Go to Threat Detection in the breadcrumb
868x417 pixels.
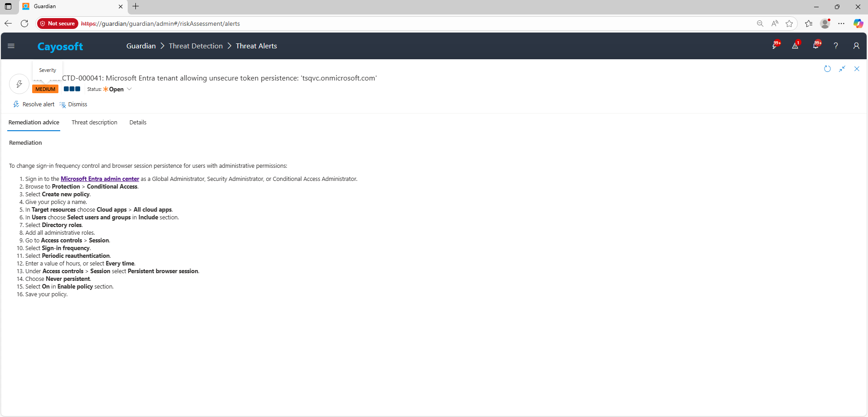click(196, 46)
